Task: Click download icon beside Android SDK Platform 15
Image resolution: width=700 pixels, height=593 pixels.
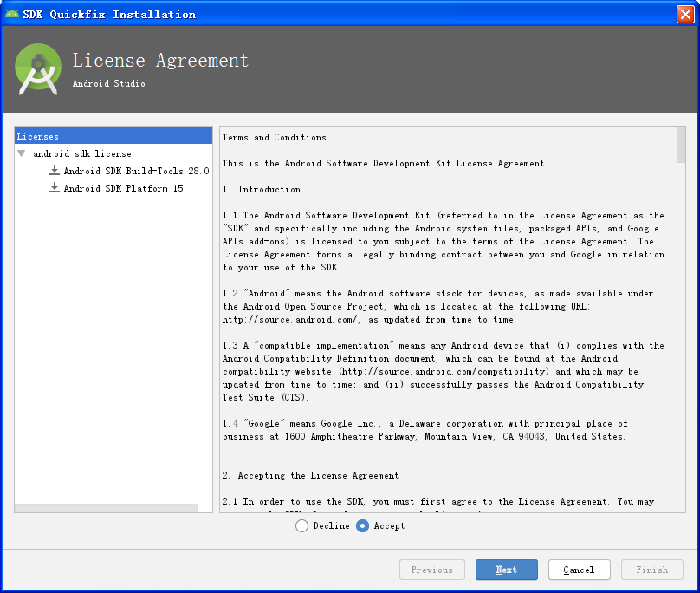Action: coord(55,187)
